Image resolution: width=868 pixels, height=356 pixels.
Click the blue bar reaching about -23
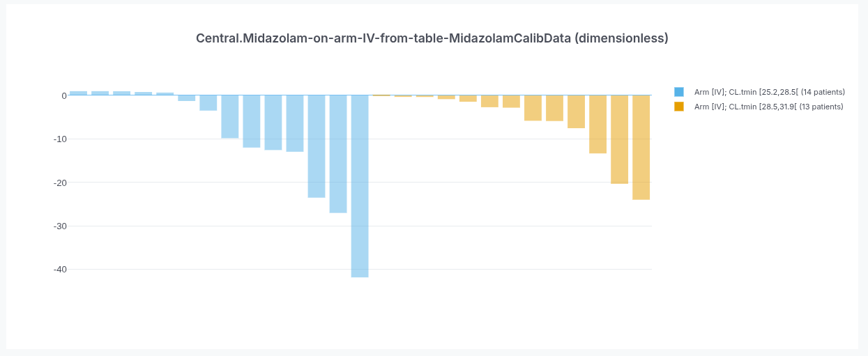(x=317, y=146)
